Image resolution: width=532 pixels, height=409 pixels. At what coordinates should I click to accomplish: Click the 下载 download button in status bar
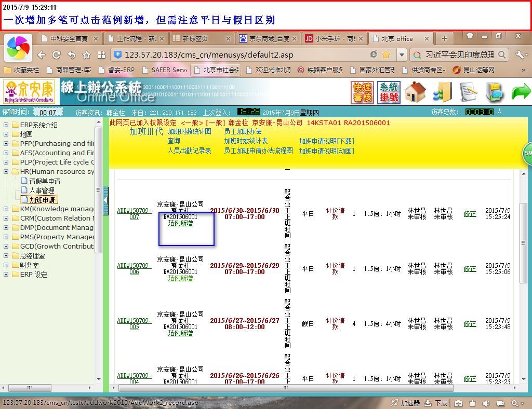click(436, 403)
